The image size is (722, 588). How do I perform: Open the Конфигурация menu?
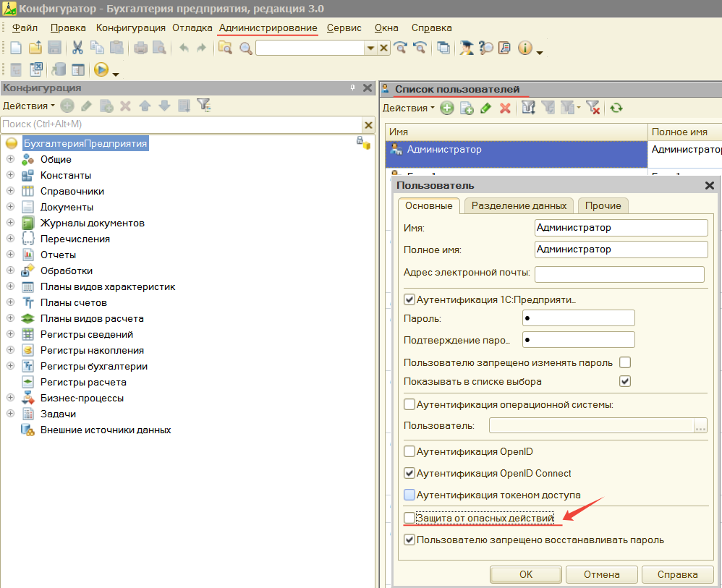click(x=131, y=27)
